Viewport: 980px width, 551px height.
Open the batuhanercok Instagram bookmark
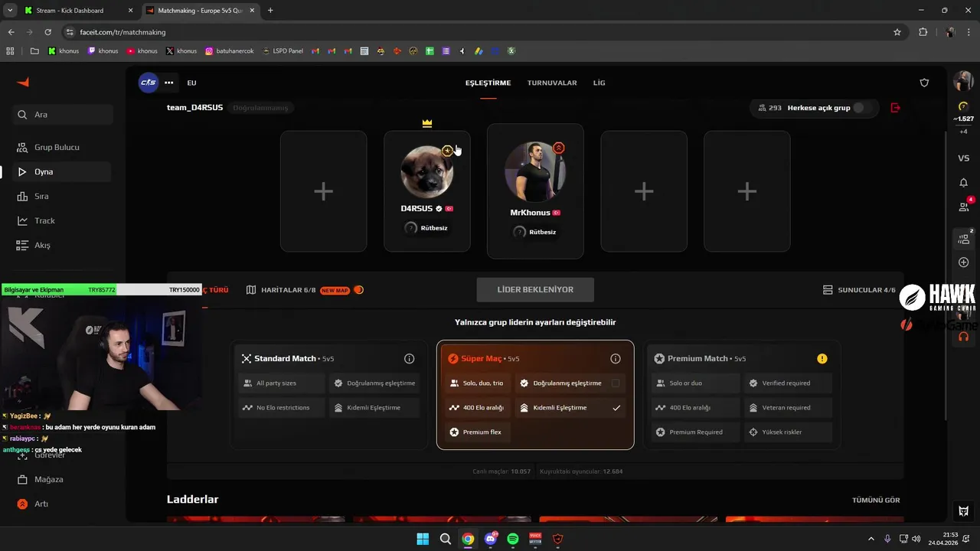click(231, 51)
